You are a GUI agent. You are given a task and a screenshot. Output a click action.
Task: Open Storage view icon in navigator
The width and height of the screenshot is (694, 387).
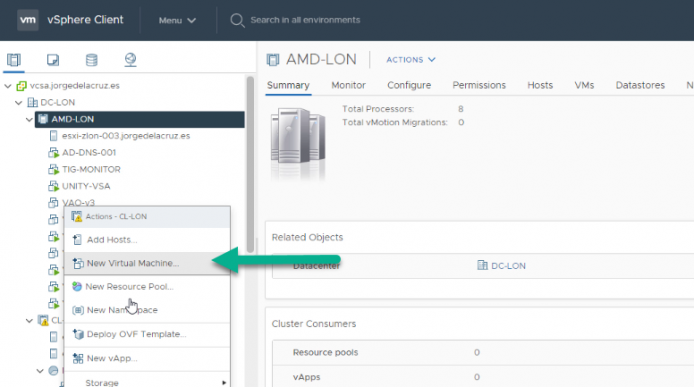point(92,60)
